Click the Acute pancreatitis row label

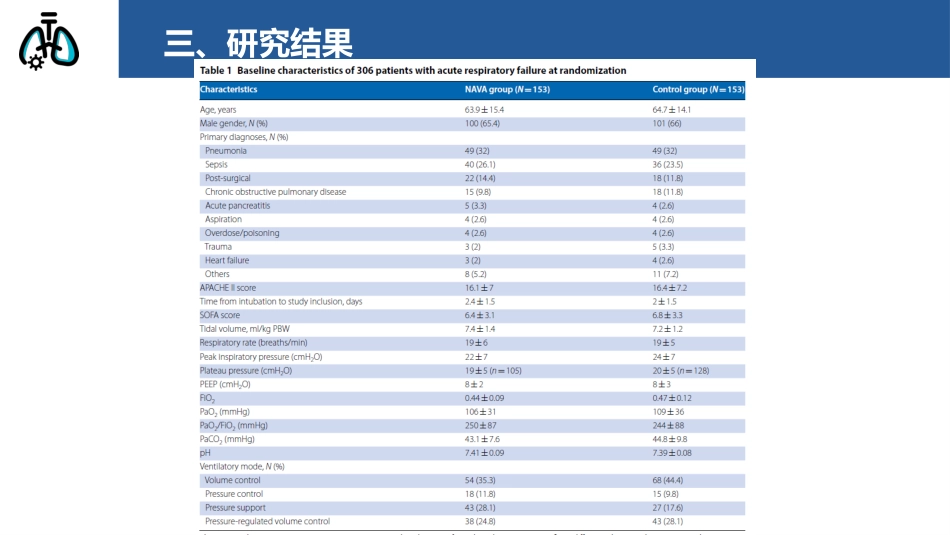click(238, 205)
